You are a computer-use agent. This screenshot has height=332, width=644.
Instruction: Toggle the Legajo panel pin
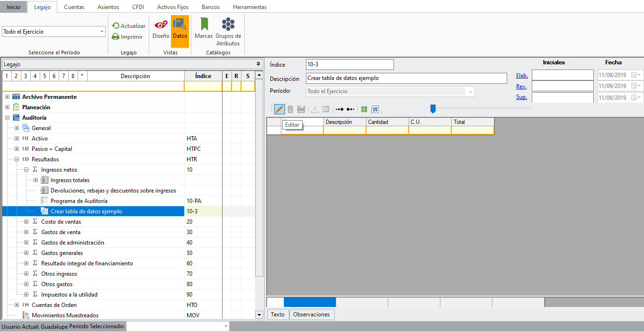click(258, 64)
